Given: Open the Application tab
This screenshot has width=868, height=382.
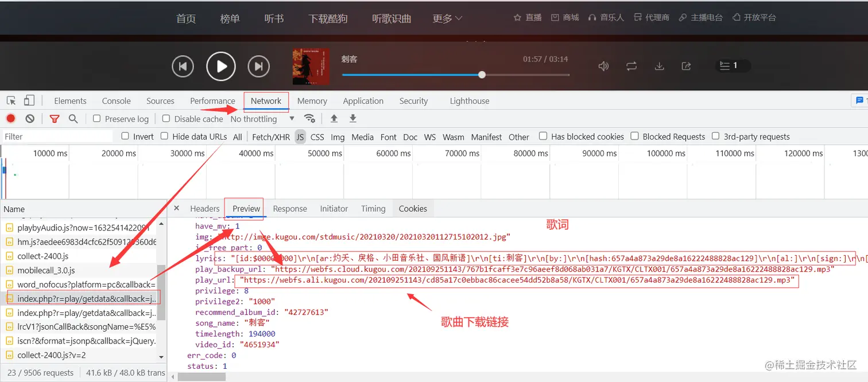Looking at the screenshot, I should point(363,101).
